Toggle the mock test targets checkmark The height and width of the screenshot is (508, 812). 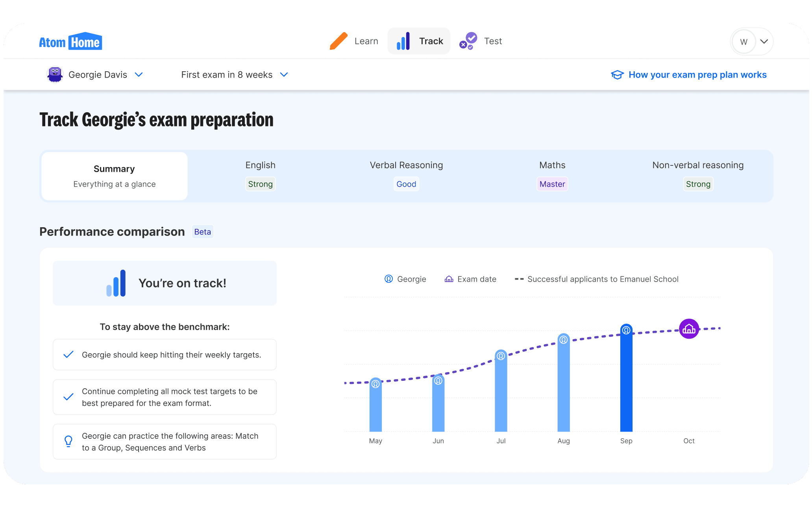[68, 397]
